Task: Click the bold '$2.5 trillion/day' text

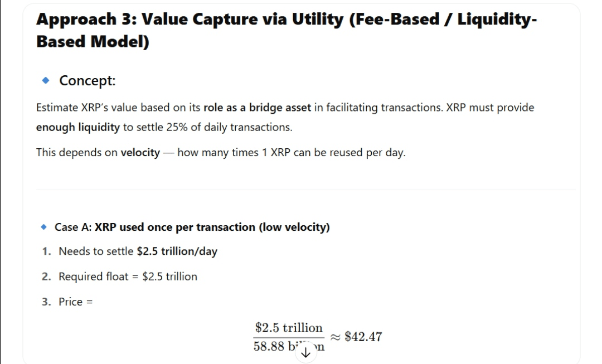Action: (x=177, y=251)
